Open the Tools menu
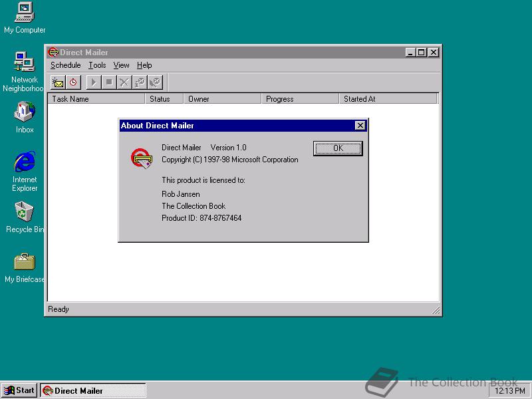Viewport: 532px width, 399px height. pyautogui.click(x=97, y=65)
